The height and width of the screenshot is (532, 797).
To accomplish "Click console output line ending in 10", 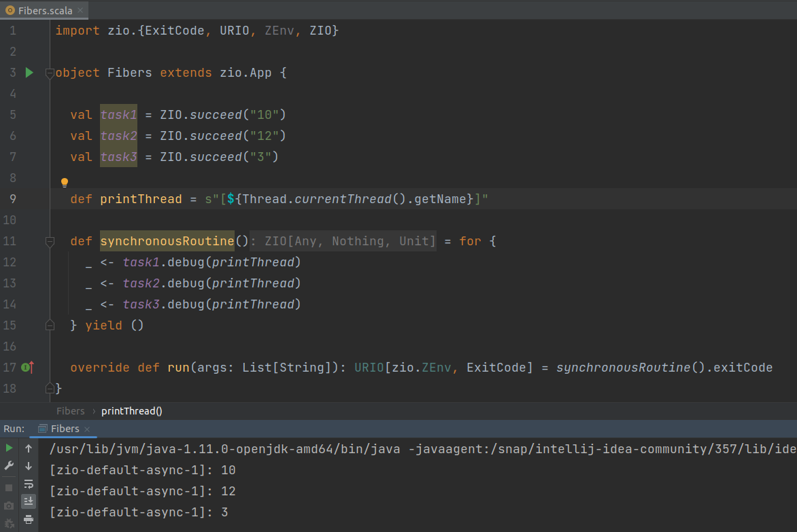I will [142, 470].
